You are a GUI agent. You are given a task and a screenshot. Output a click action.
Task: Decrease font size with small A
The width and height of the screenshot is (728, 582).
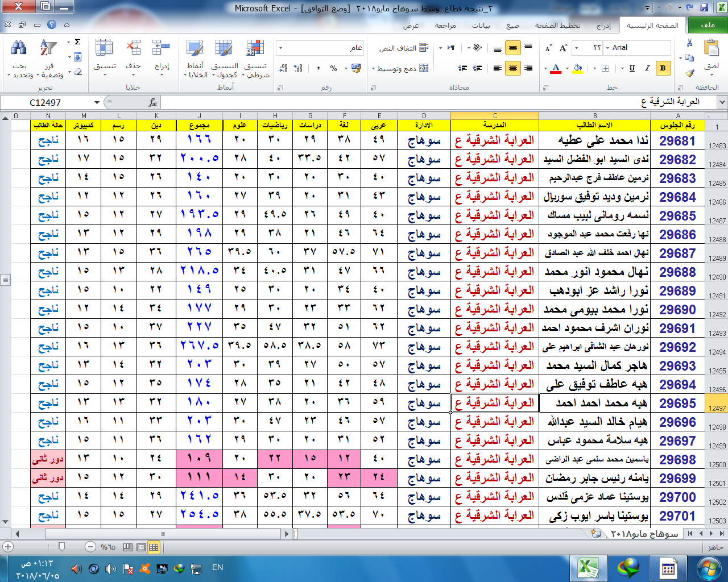tap(548, 48)
